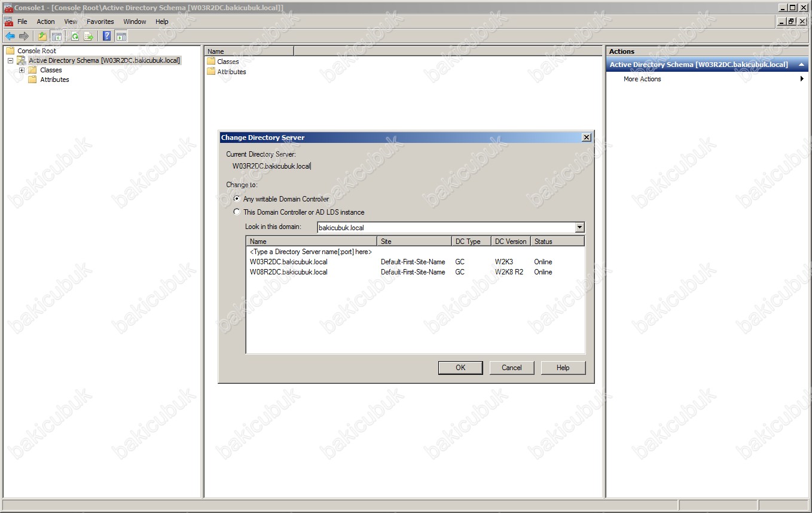Click the Forward arrow toolbar icon
Viewport: 812px width, 513px height.
[x=24, y=36]
